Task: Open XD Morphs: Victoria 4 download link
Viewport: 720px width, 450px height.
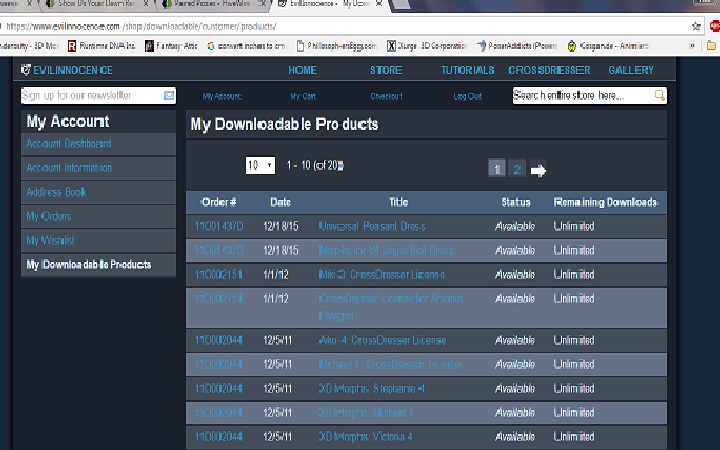Action: [x=365, y=437]
